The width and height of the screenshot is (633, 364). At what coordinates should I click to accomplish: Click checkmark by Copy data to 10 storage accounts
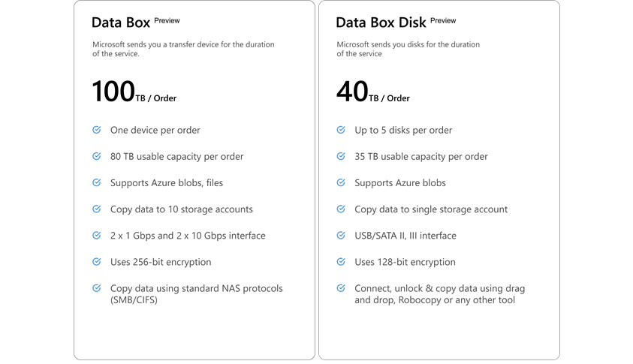coord(96,209)
